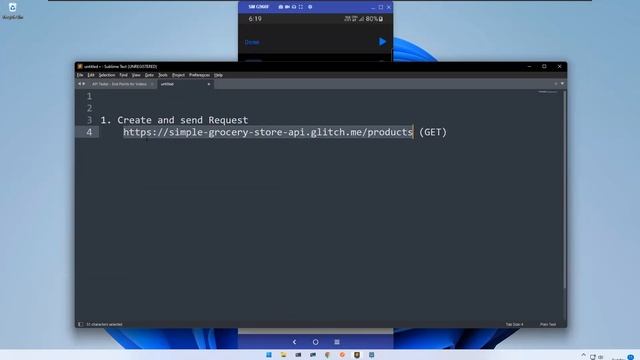Open the Preferences menu

(x=199, y=75)
